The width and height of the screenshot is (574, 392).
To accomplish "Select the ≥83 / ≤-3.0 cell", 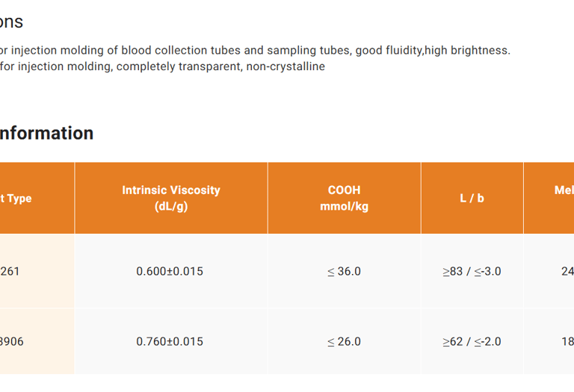I will (x=472, y=271).
